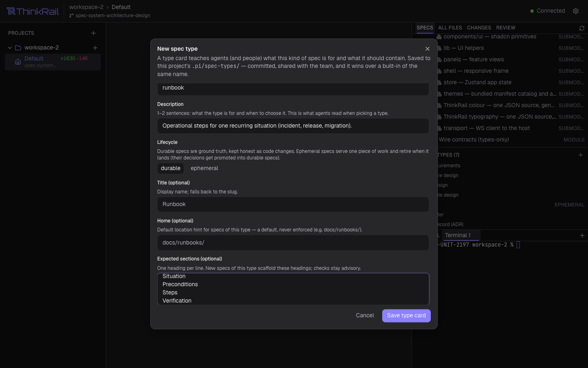Click the home icon of Default workspace
The width and height of the screenshot is (588, 368).
18,62
